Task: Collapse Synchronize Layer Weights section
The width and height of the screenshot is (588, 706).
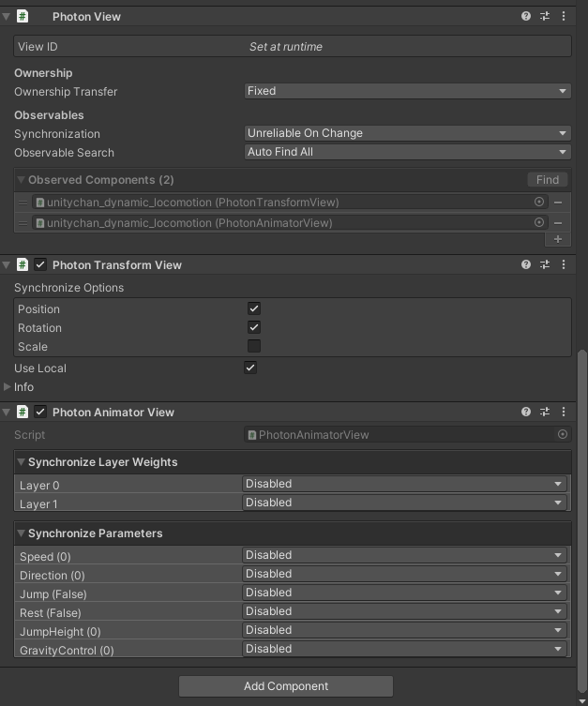Action: pyautogui.click(x=21, y=462)
